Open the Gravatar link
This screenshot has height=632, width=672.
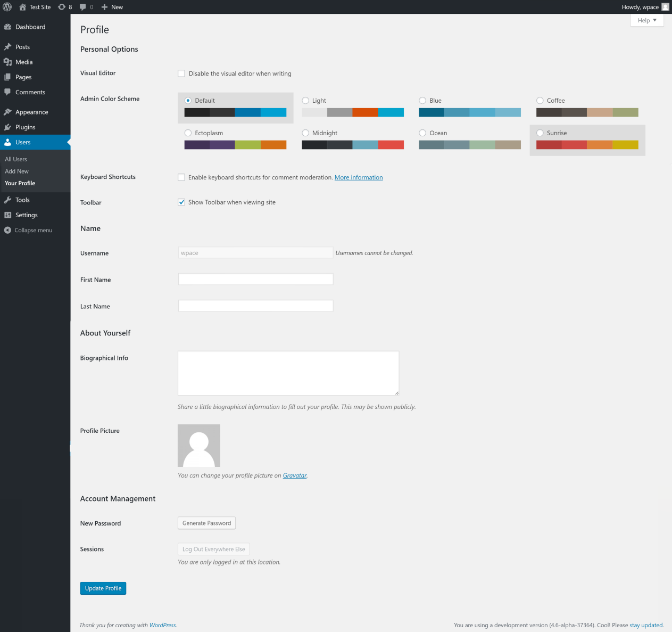pyautogui.click(x=295, y=475)
